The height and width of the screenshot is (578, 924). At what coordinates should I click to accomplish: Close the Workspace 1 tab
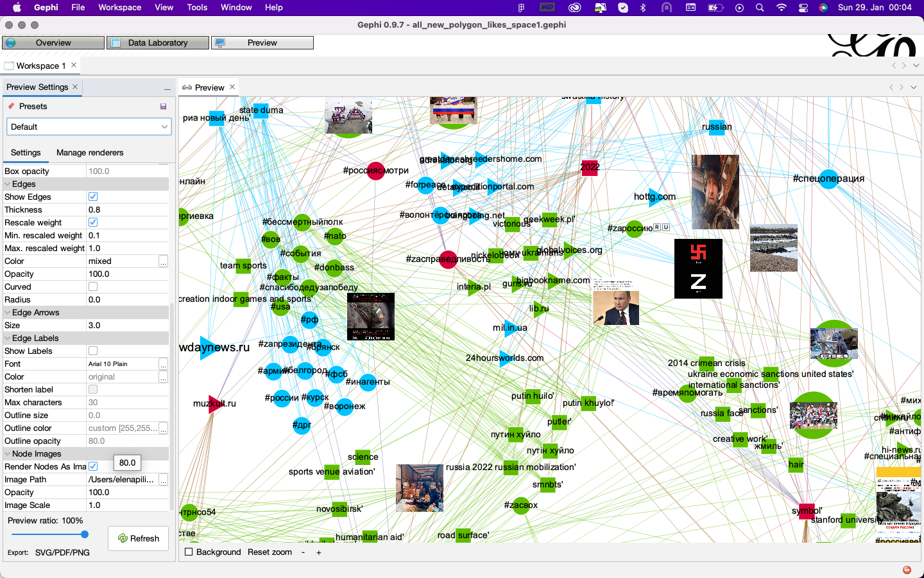(74, 65)
